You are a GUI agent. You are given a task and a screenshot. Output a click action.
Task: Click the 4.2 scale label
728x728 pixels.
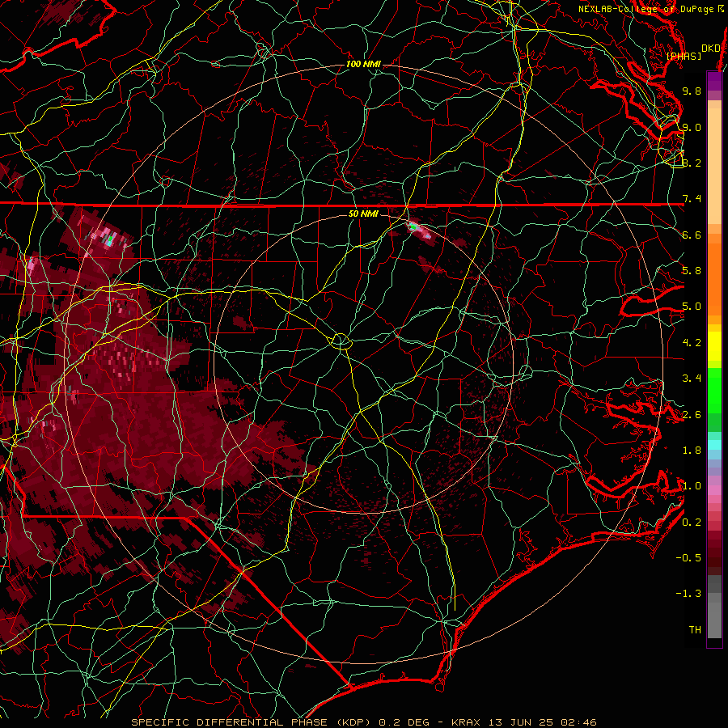pyautogui.click(x=692, y=343)
